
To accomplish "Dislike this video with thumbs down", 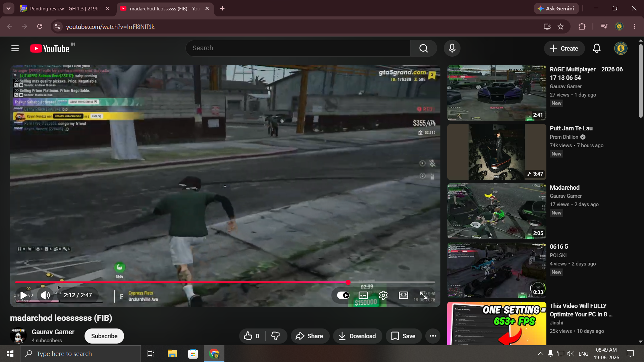I will pyautogui.click(x=276, y=336).
